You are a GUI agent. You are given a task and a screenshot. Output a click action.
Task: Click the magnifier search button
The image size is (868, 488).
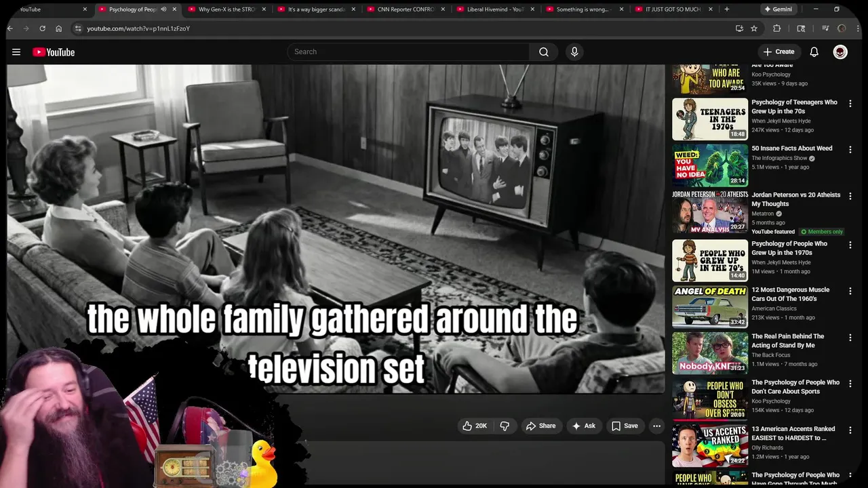(544, 52)
